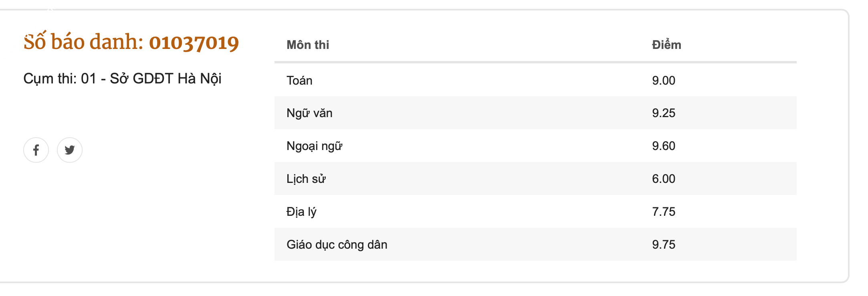
Task: Click the candidate number 01037019
Action: pos(194,43)
